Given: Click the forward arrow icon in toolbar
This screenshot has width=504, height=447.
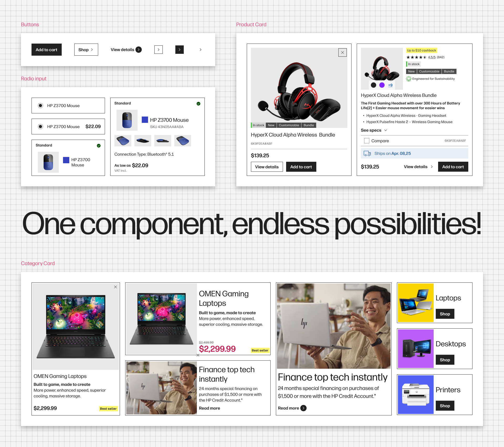Looking at the screenshot, I should click(199, 50).
